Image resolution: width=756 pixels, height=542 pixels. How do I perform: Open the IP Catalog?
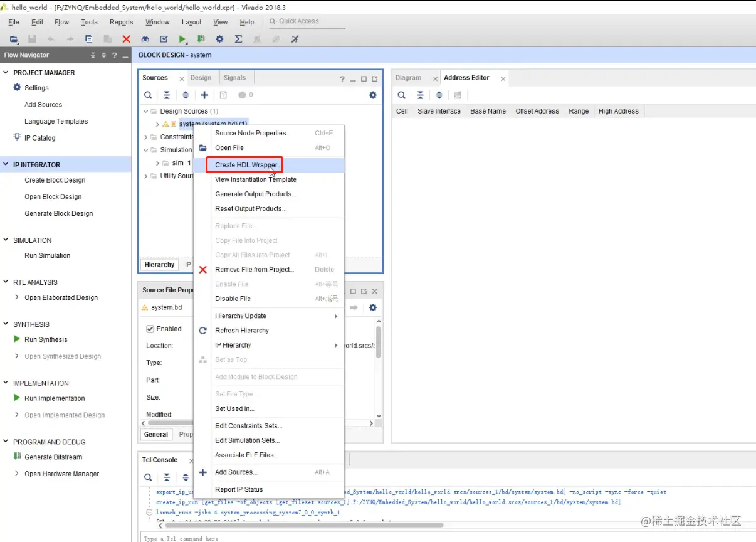[39, 138]
